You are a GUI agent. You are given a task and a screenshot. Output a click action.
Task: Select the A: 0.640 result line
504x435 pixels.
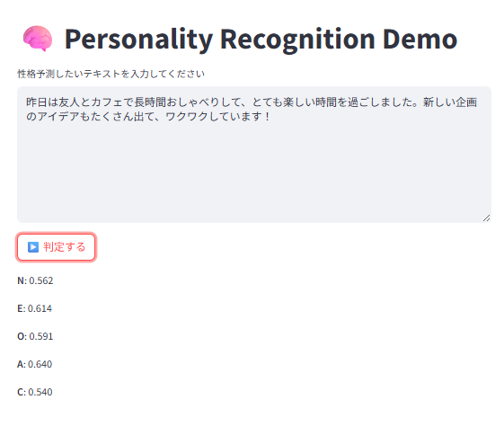(34, 364)
